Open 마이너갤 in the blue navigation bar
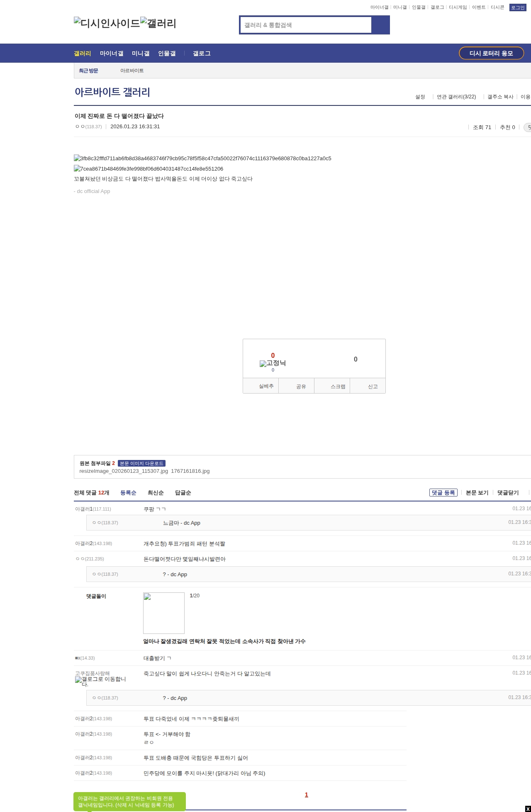 tap(112, 54)
